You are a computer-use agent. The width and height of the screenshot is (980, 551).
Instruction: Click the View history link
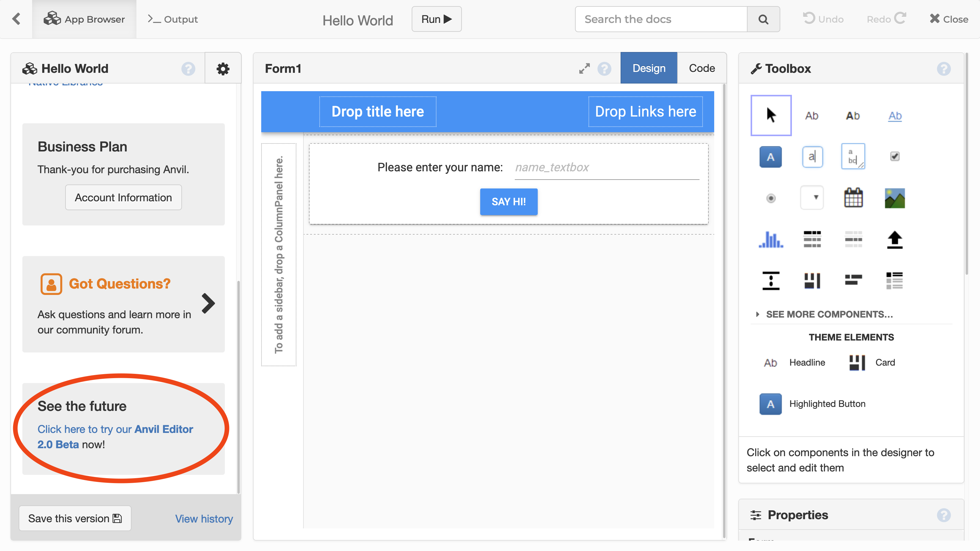coord(204,518)
